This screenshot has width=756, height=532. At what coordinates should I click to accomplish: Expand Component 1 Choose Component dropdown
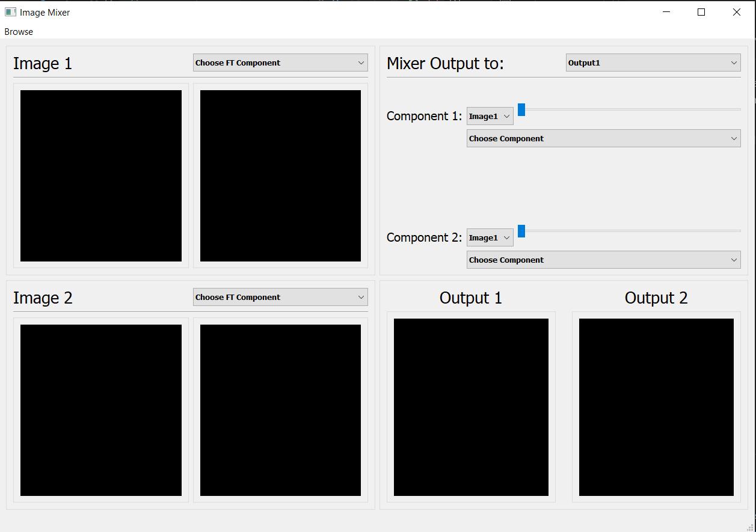click(x=604, y=138)
